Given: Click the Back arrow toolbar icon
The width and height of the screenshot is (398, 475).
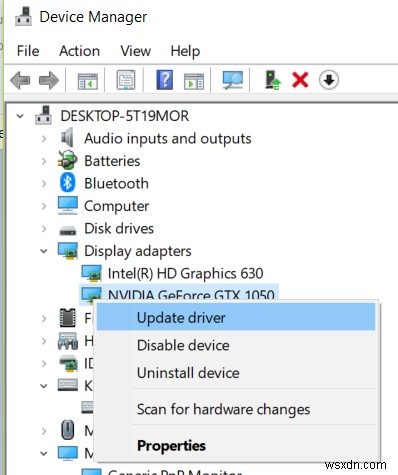Looking at the screenshot, I should pyautogui.click(x=20, y=80).
